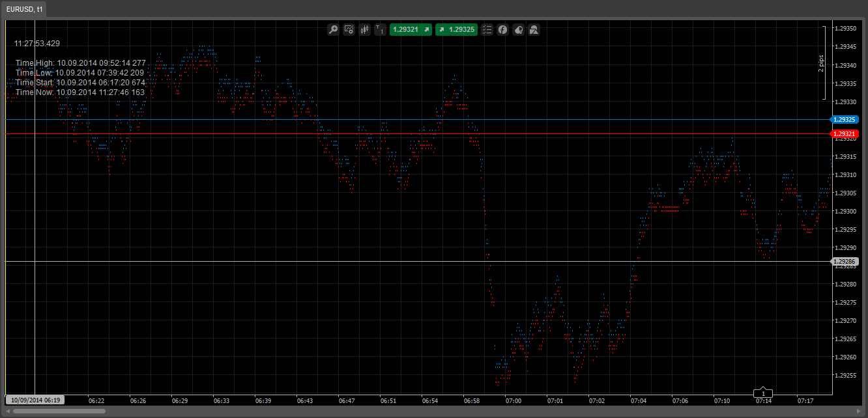Click the left scrollbar arrow

(x=8, y=411)
